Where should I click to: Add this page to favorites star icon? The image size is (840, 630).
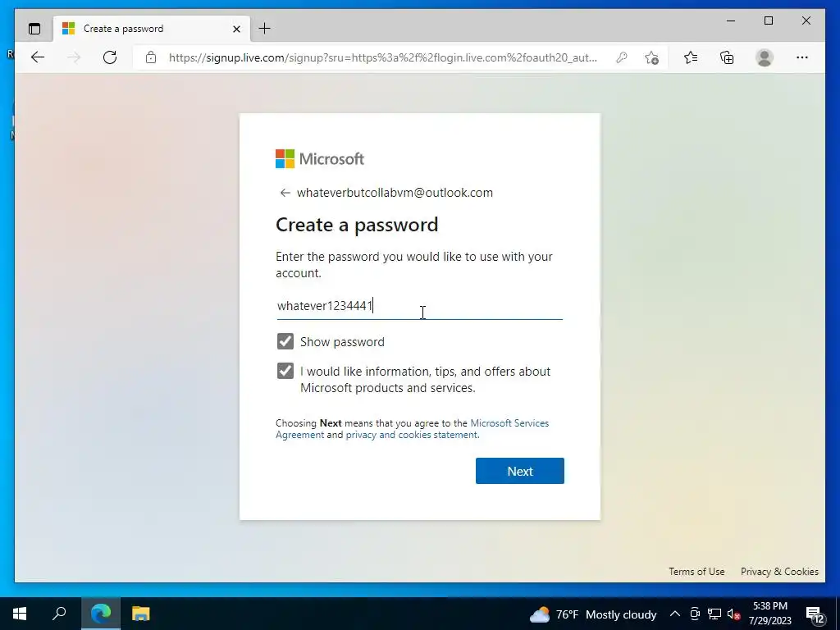[651, 57]
